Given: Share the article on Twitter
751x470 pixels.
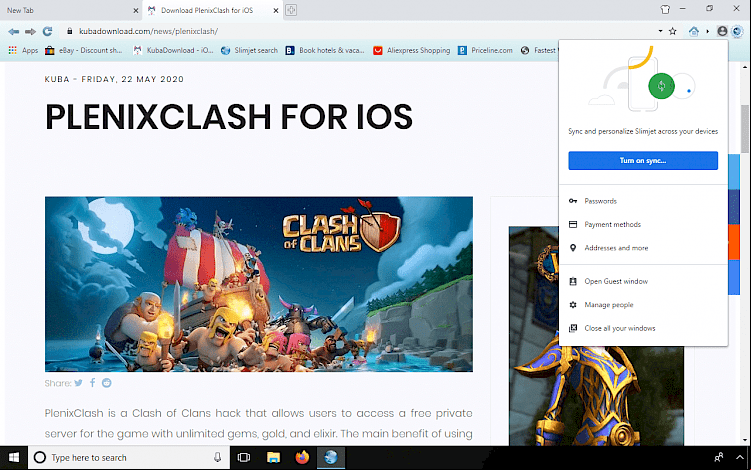Looking at the screenshot, I should point(79,383).
